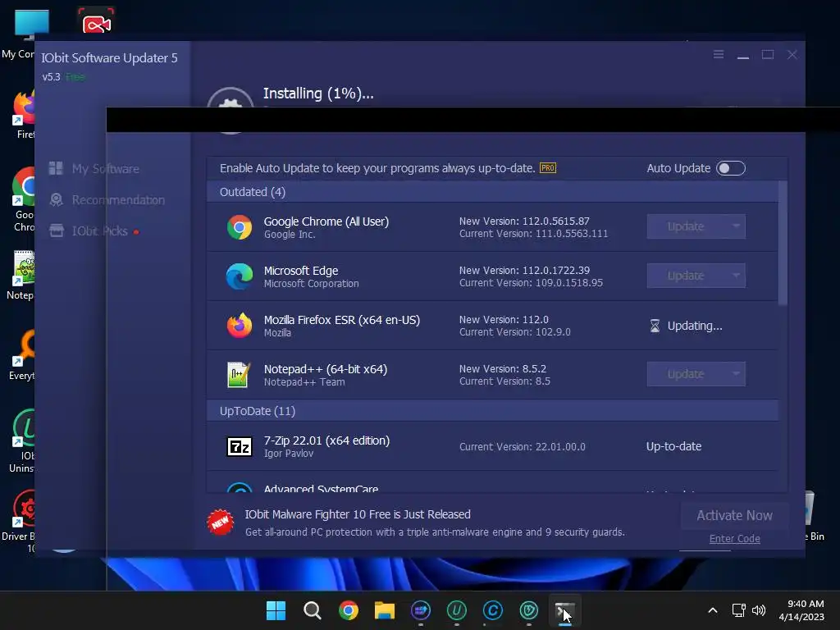The width and height of the screenshot is (840, 630).
Task: Click the Mozilla Firefox ESR icon in list
Action: (240, 325)
